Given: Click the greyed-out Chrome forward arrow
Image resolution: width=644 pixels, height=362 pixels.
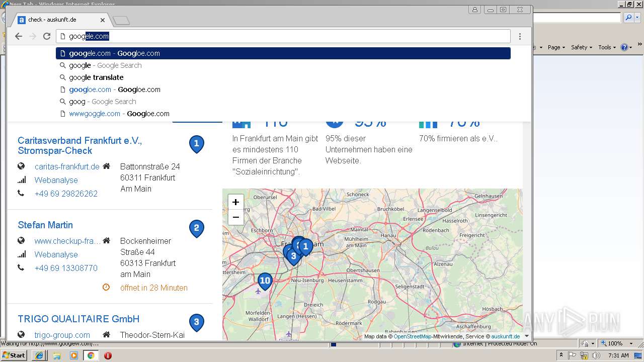Looking at the screenshot, I should pos(33,36).
